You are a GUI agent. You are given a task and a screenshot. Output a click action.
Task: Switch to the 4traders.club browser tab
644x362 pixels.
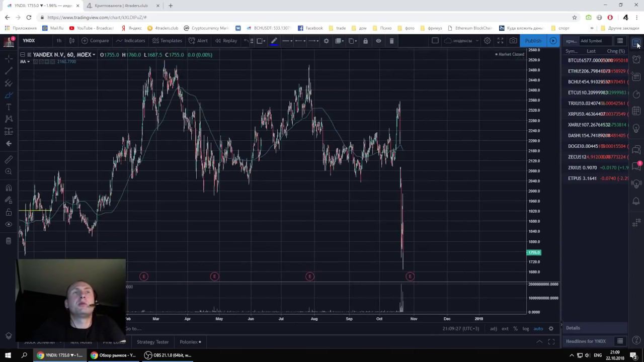click(x=121, y=6)
